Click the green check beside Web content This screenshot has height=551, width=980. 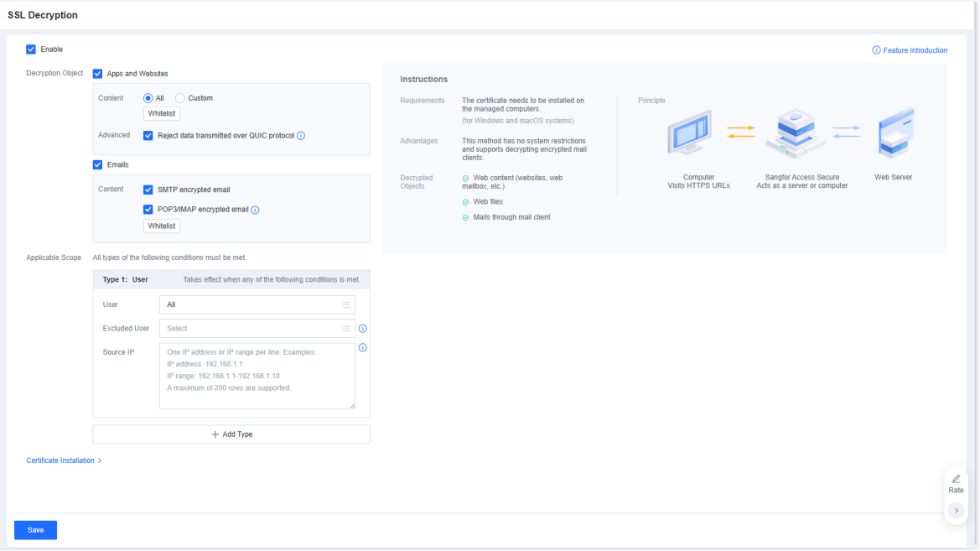point(465,179)
